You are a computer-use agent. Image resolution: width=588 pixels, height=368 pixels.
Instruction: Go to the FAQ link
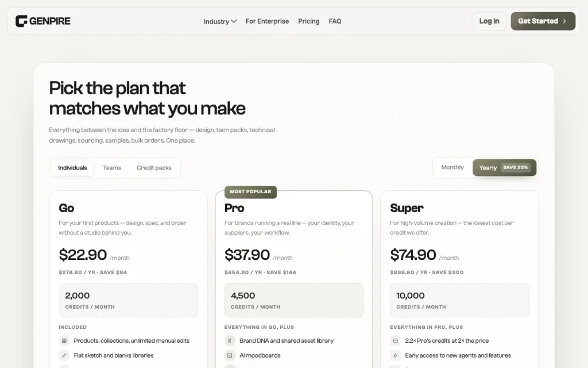(335, 21)
